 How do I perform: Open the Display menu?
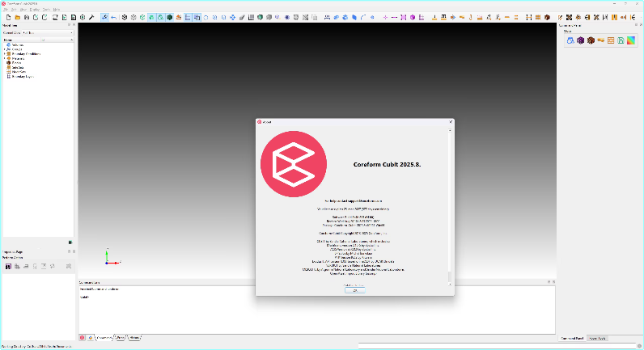(x=35, y=10)
